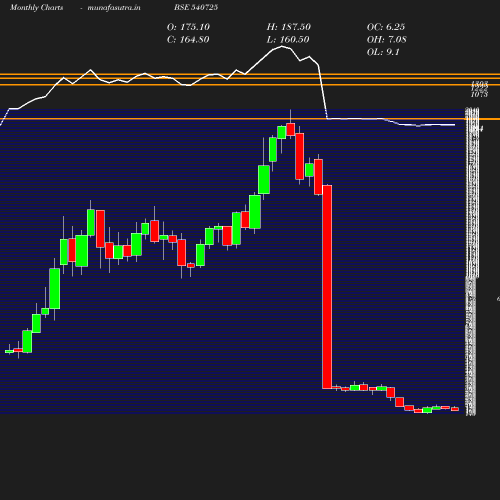Click the red candle at the chart's peak
Image resolution: width=500 pixels, height=500 pixels.
tap(291, 129)
